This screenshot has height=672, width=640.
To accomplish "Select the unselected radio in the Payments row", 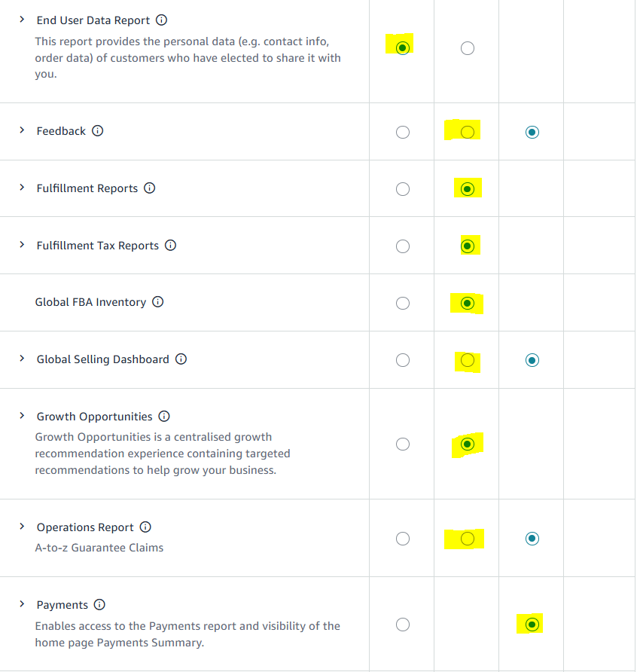I will pyautogui.click(x=403, y=625).
